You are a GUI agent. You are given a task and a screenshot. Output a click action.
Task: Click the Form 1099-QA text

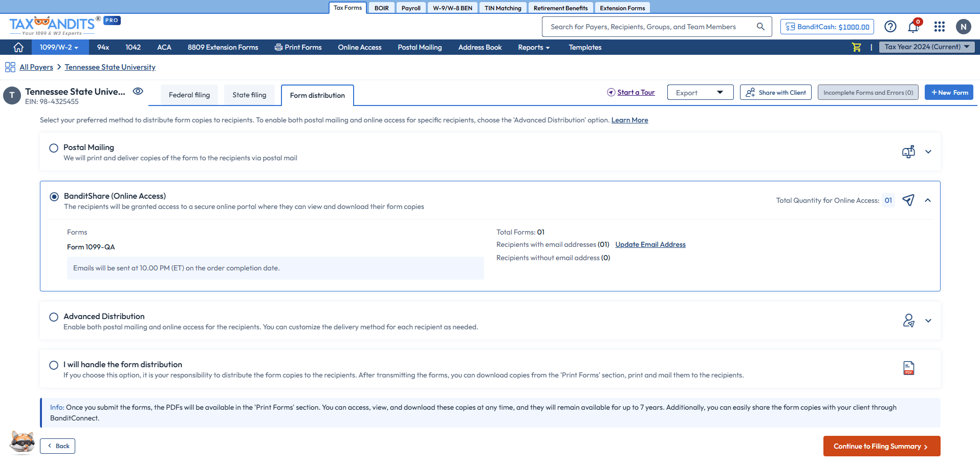91,247
